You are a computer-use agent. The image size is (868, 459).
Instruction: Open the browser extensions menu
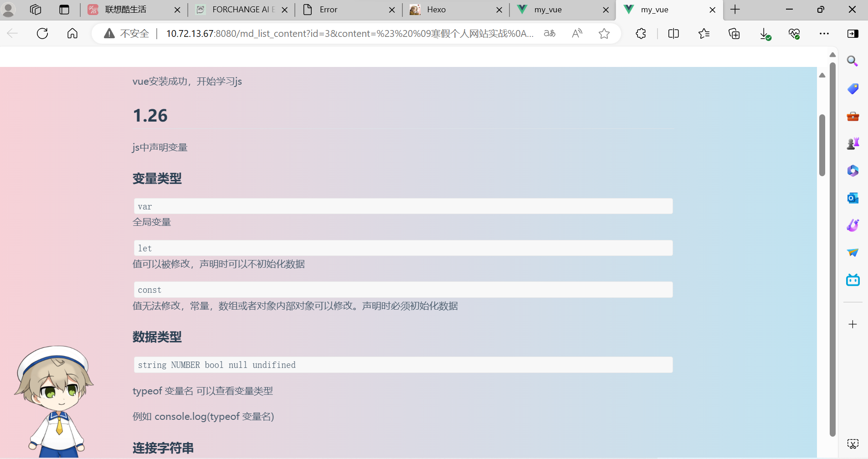641,33
